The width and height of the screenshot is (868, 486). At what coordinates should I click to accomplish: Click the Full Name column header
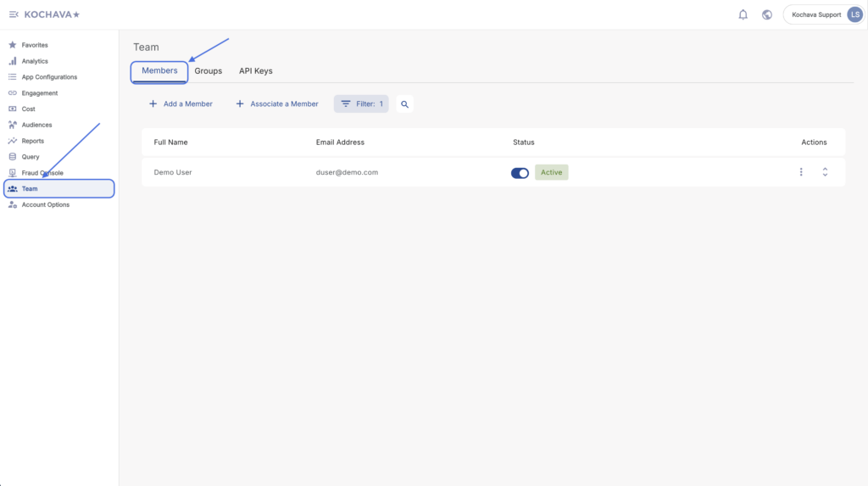[x=170, y=142]
